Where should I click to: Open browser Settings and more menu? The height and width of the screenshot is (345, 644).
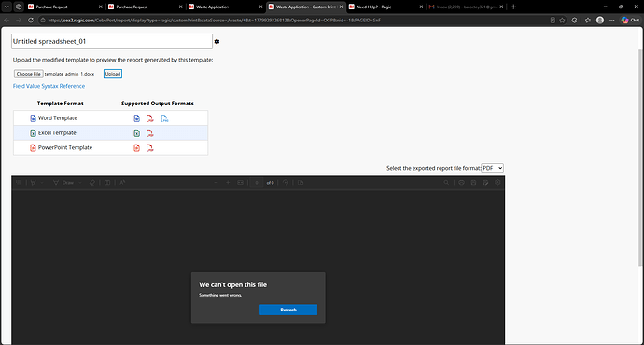coord(612,20)
